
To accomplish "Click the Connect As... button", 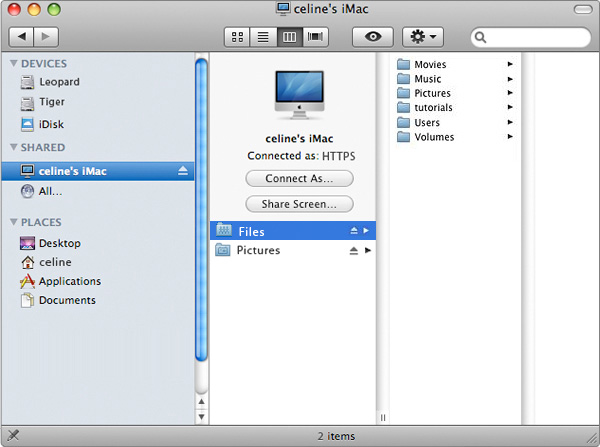I will point(299,179).
